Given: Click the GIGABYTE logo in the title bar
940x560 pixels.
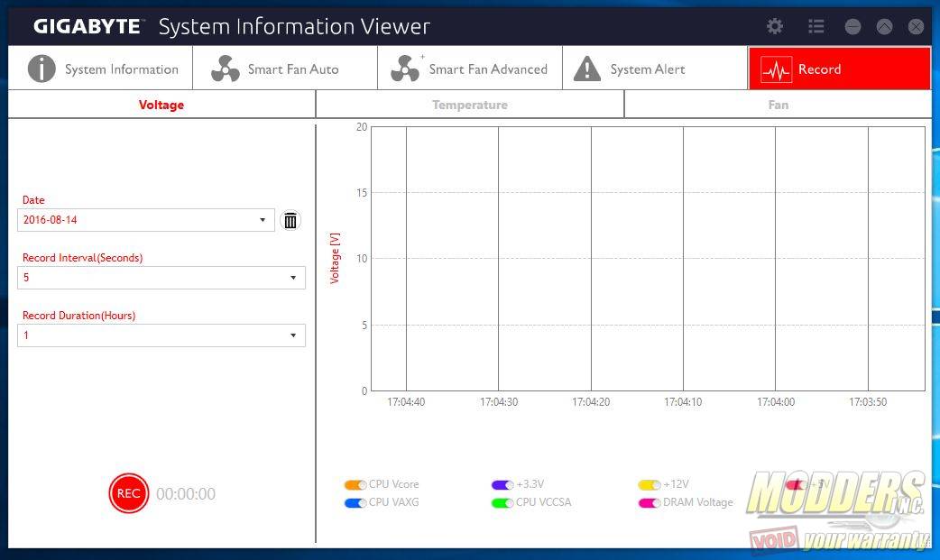Looking at the screenshot, I should pos(88,26).
